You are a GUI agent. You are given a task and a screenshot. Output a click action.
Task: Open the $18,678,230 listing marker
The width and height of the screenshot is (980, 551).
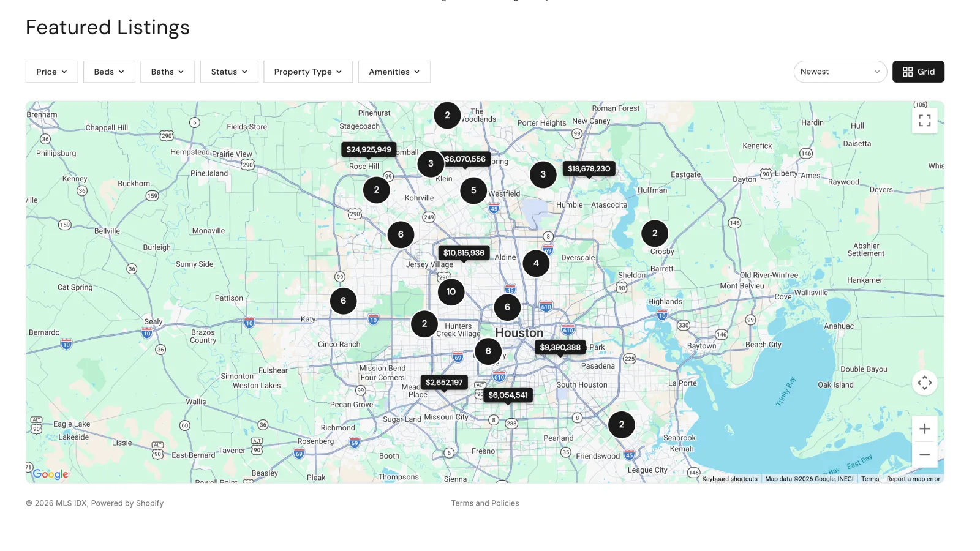coord(589,168)
